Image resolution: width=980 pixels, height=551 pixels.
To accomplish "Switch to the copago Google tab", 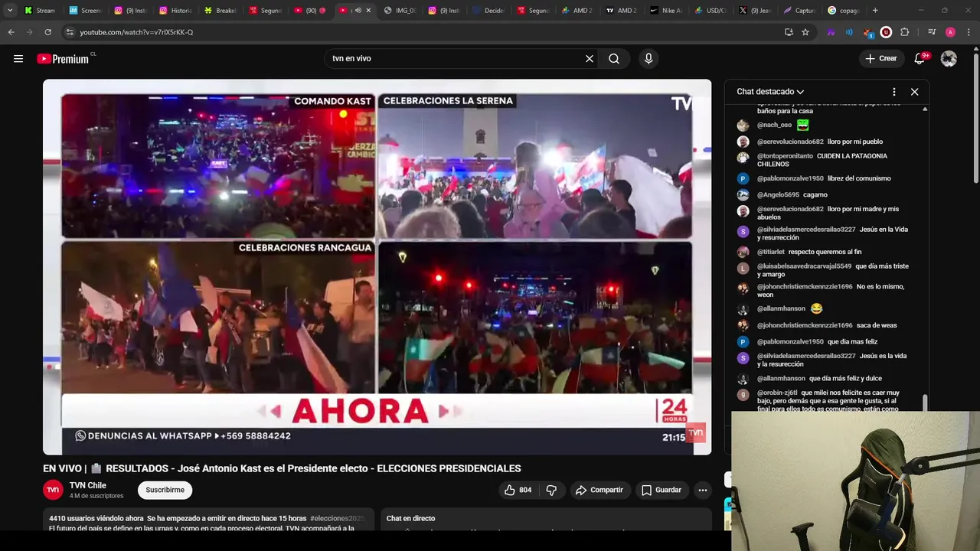I will pyautogui.click(x=845, y=11).
